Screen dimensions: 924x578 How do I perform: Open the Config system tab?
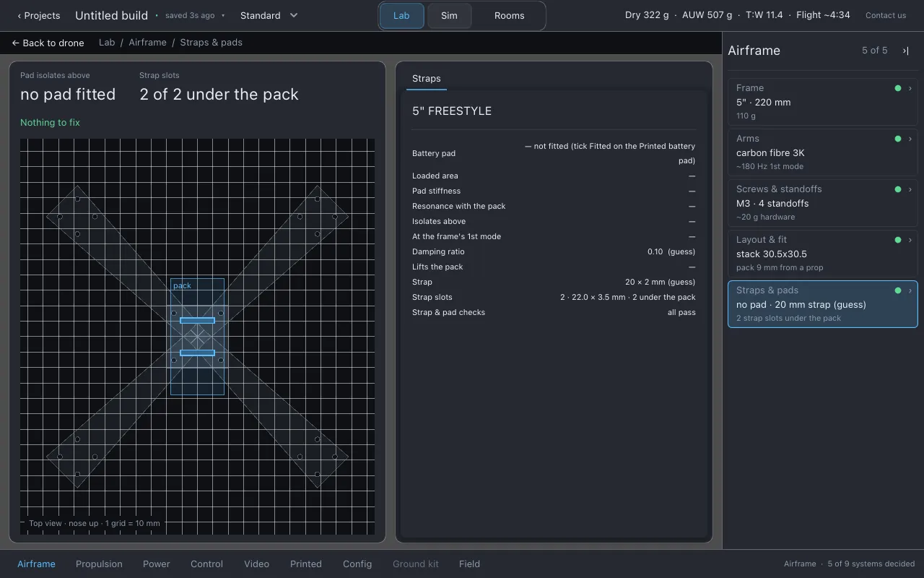point(357,564)
